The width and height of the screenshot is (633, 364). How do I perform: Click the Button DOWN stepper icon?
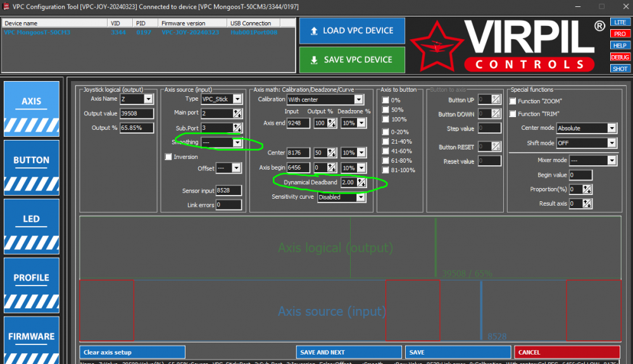click(x=496, y=114)
